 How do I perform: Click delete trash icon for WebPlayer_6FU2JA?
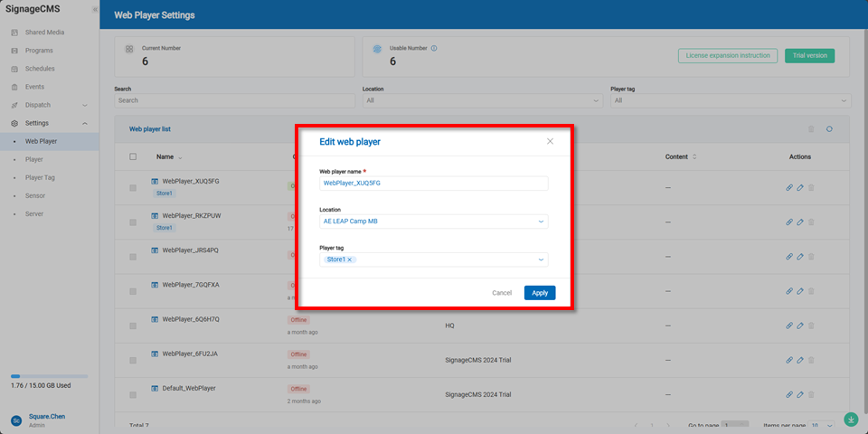[811, 360]
